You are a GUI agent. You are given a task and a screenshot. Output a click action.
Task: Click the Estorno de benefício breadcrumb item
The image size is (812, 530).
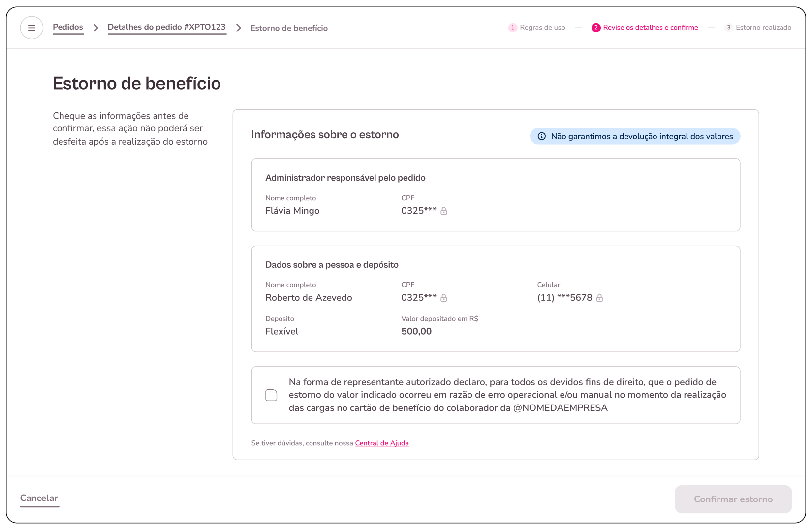[289, 28]
